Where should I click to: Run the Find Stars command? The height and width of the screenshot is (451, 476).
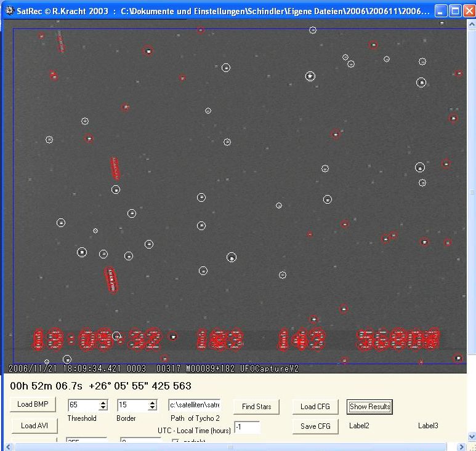pos(256,407)
